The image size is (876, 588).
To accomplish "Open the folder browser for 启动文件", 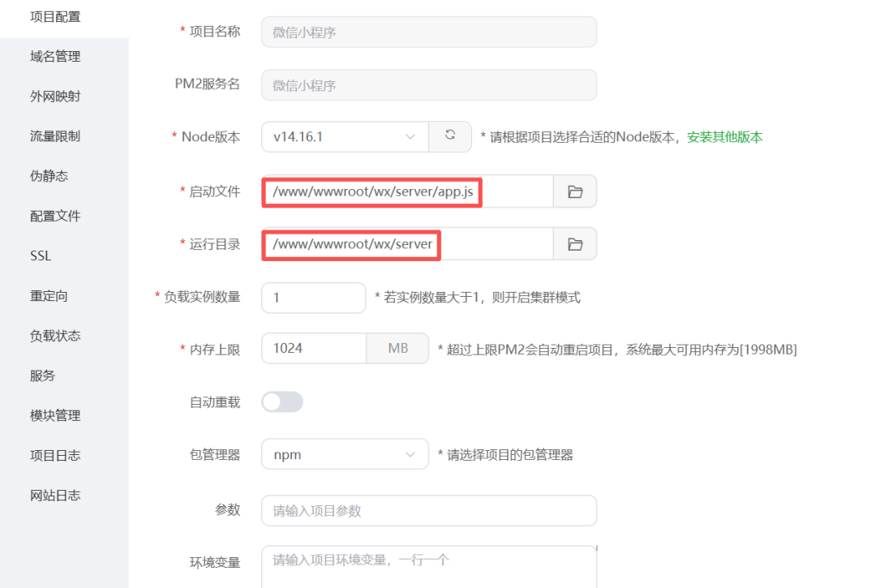I will point(575,191).
